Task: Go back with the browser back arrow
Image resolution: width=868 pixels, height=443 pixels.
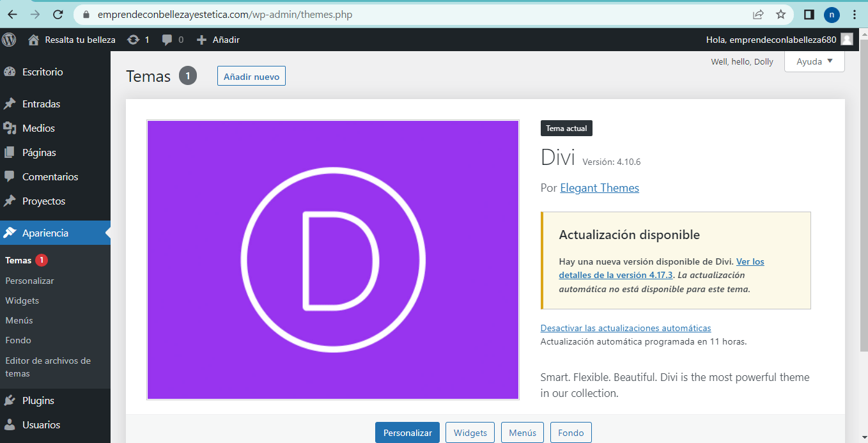Action: (x=12, y=14)
